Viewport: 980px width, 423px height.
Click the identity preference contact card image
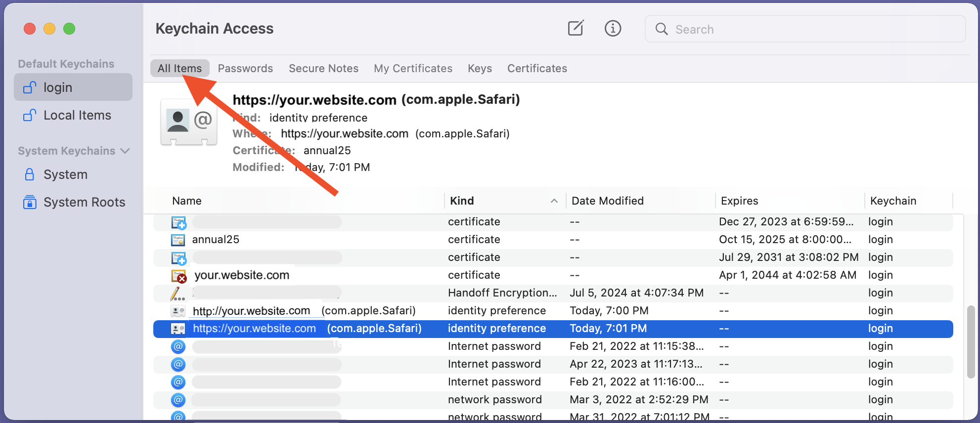coord(189,122)
